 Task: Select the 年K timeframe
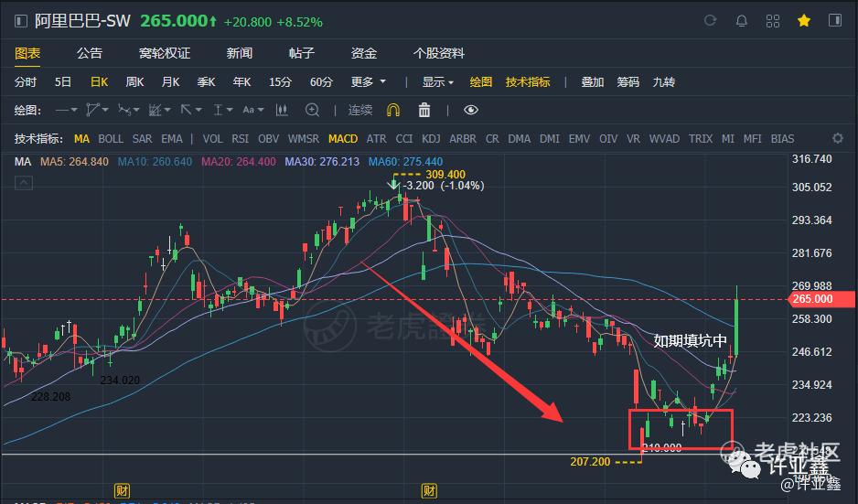click(x=241, y=82)
